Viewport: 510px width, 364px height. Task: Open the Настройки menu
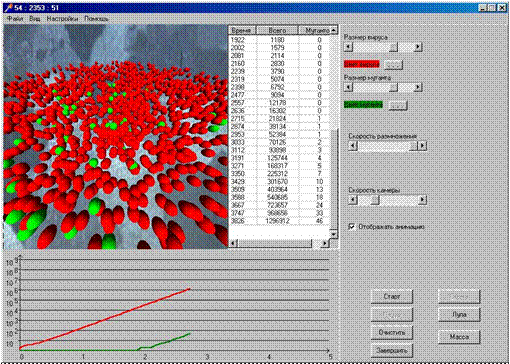[62, 19]
